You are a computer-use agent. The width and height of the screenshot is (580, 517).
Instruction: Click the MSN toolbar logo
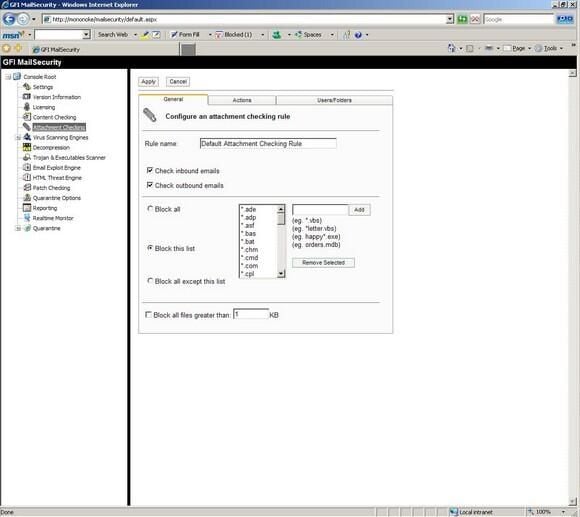tap(13, 35)
